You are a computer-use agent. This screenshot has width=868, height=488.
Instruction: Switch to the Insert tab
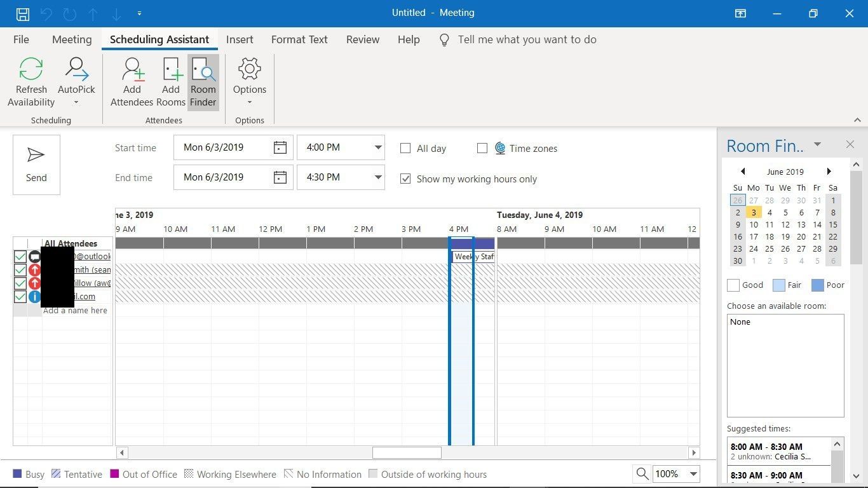240,39
